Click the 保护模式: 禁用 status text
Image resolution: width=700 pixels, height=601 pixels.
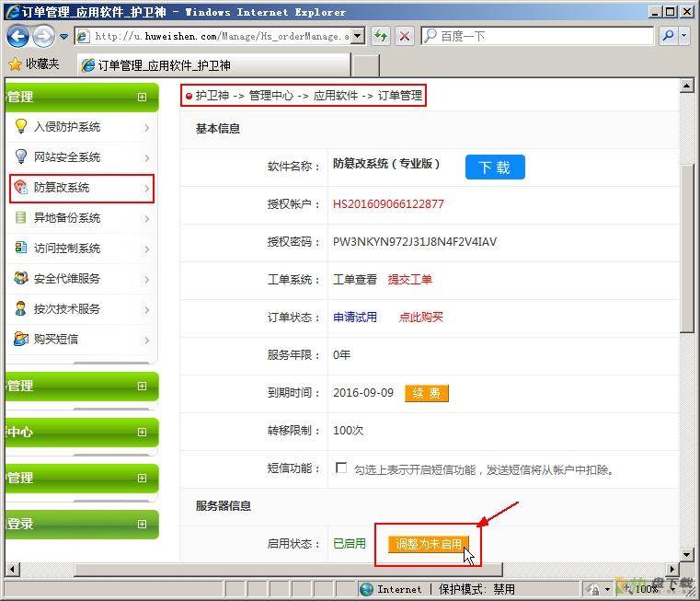476,589
